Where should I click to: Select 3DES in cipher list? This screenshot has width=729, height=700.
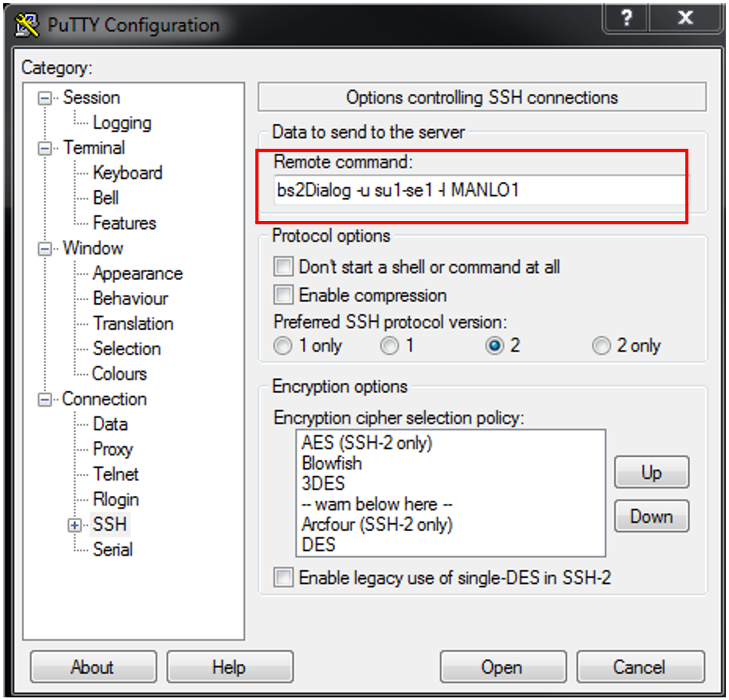point(323,483)
